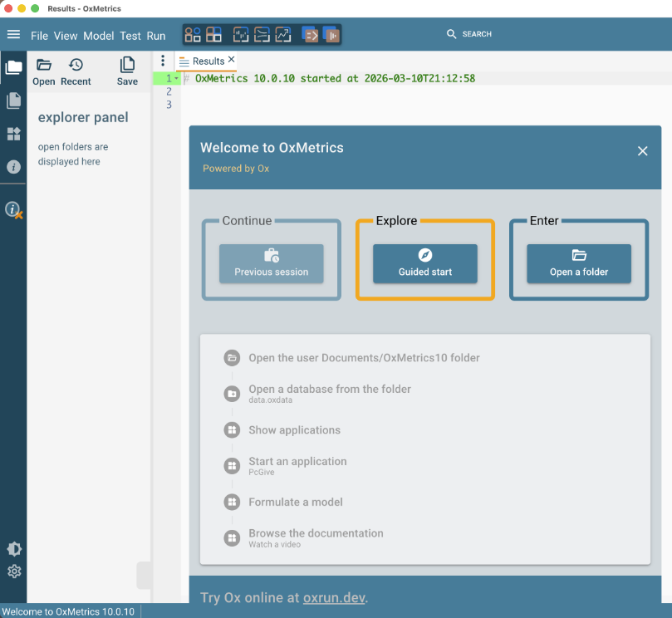Collapse the explorer panel side handle
This screenshot has width=672, height=618.
(144, 575)
